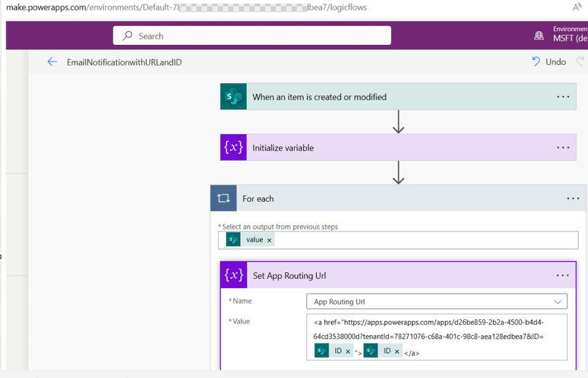
Task: Collapse the For each step header
Action: click(x=399, y=198)
